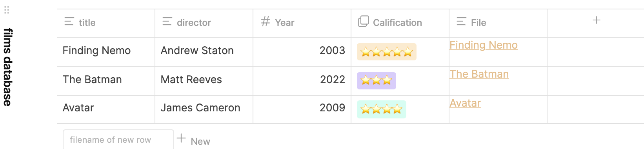This screenshot has height=149, width=644.
Task: Focus the filename of new row field
Action: [118, 140]
